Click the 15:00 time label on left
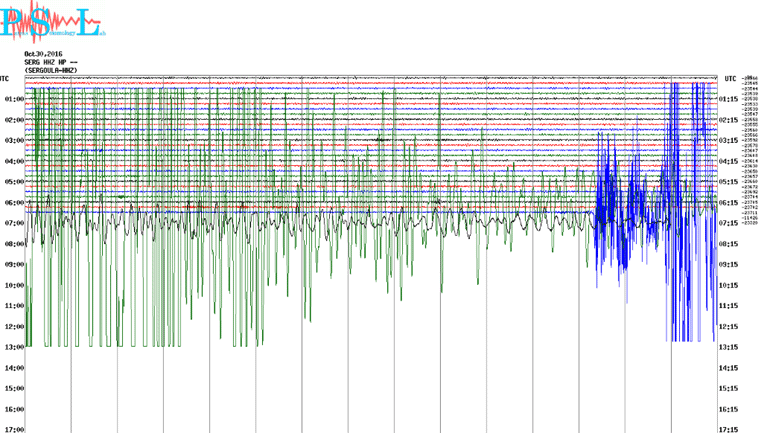 pos(14,389)
